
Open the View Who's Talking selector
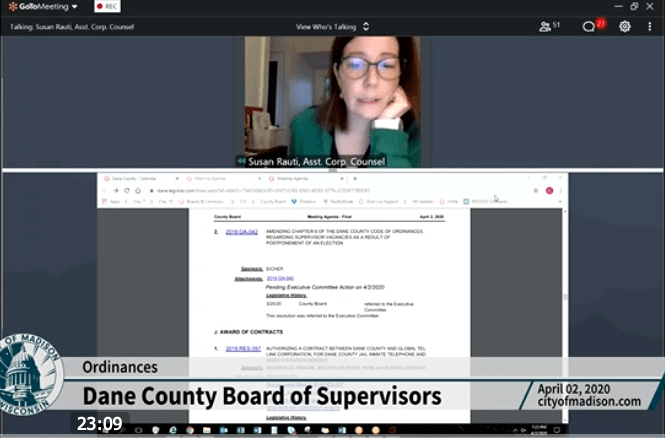pyautogui.click(x=332, y=27)
